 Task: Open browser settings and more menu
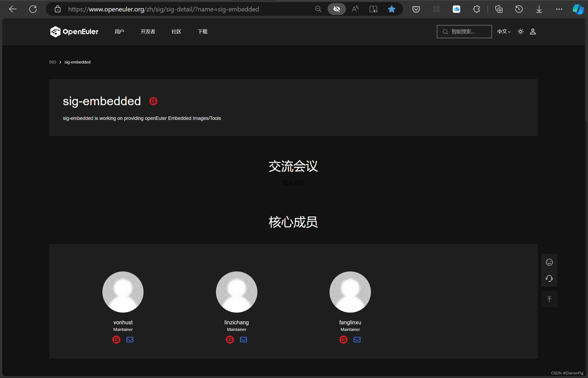tap(559, 9)
